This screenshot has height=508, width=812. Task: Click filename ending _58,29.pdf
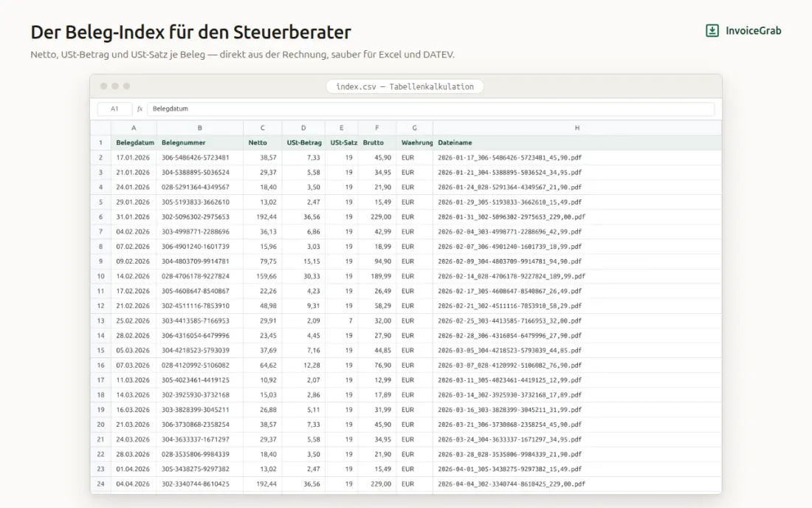click(x=577, y=306)
